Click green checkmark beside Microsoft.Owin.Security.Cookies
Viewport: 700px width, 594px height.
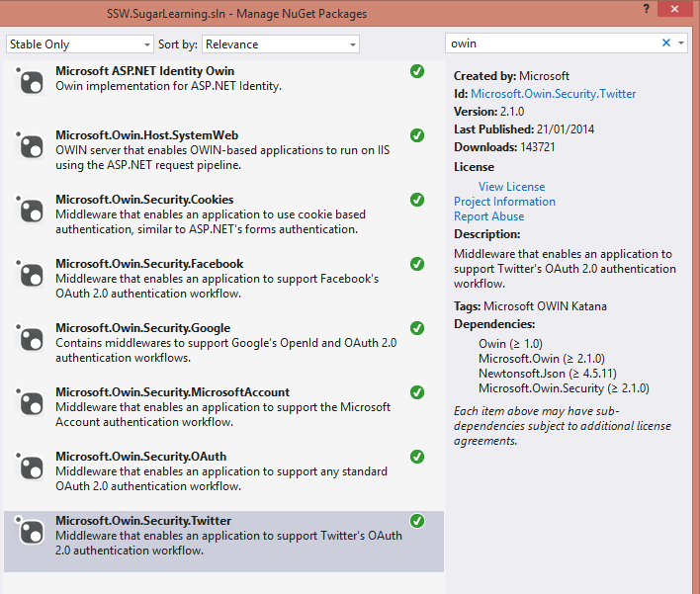tap(417, 200)
